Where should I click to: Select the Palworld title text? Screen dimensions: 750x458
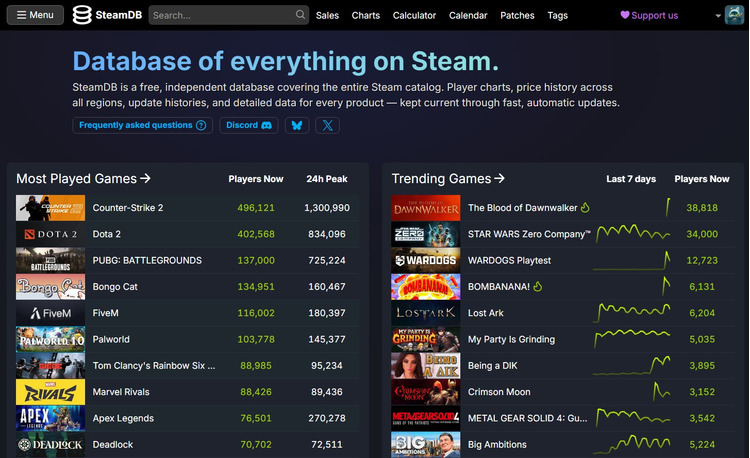pos(111,339)
